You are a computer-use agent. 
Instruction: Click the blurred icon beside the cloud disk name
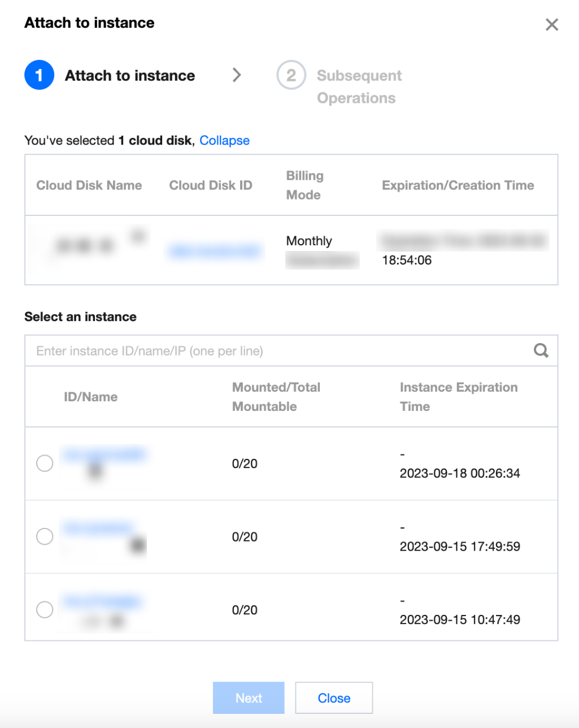pyautogui.click(x=138, y=236)
